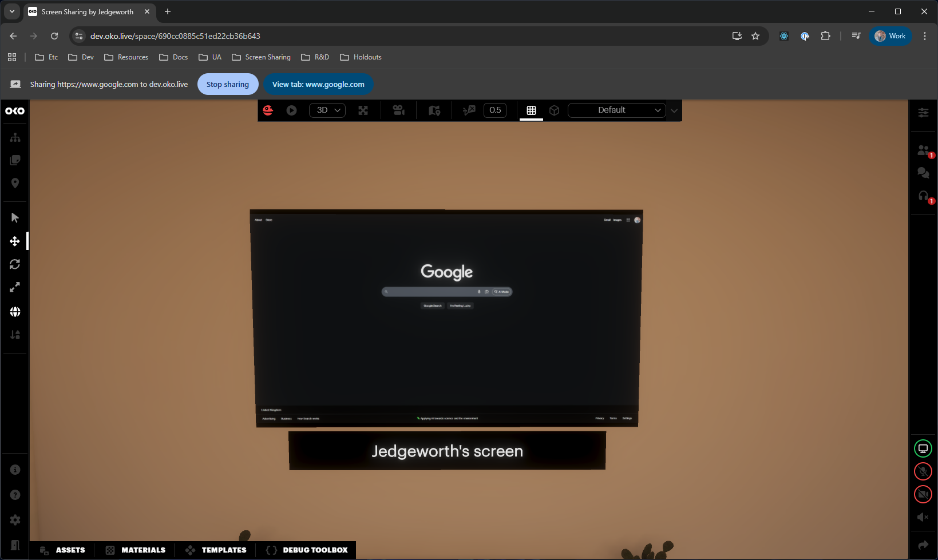The height and width of the screenshot is (560, 938).
Task: Expand the toolbar chevron beside Default
Action: (x=674, y=111)
